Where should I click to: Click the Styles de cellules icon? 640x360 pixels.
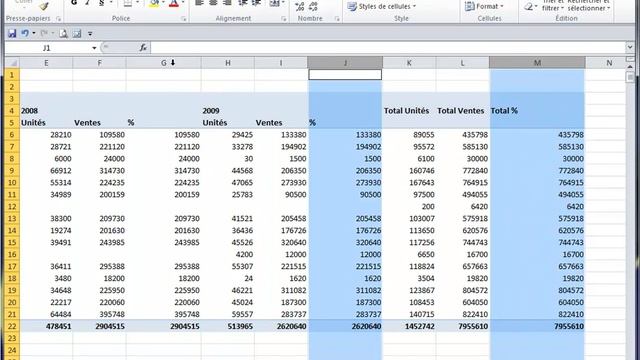click(x=351, y=6)
